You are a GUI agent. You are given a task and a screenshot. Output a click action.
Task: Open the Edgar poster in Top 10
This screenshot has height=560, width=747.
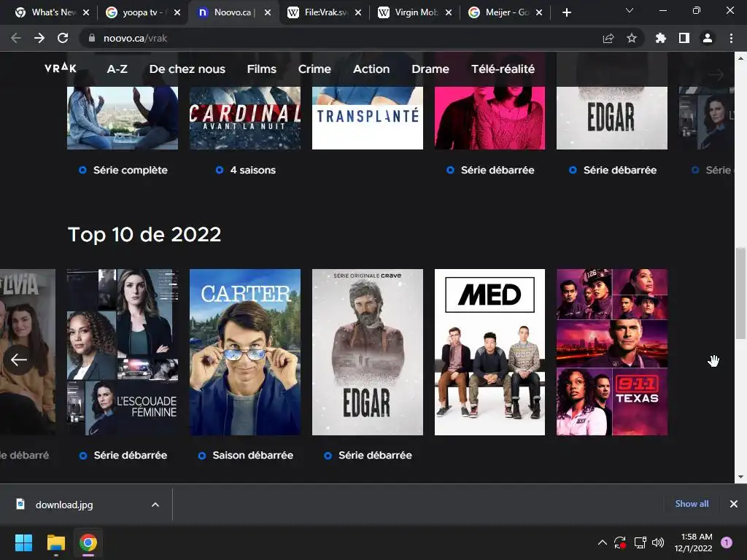tap(368, 352)
